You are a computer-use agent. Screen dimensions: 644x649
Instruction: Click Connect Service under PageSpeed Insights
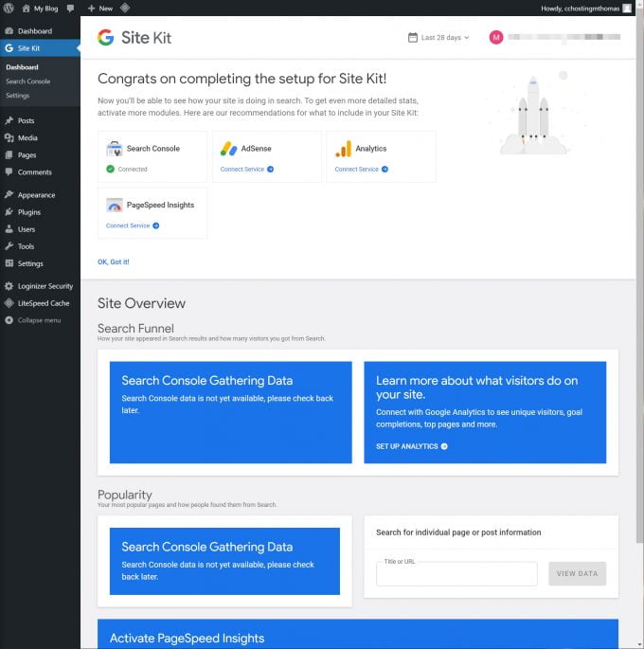132,225
